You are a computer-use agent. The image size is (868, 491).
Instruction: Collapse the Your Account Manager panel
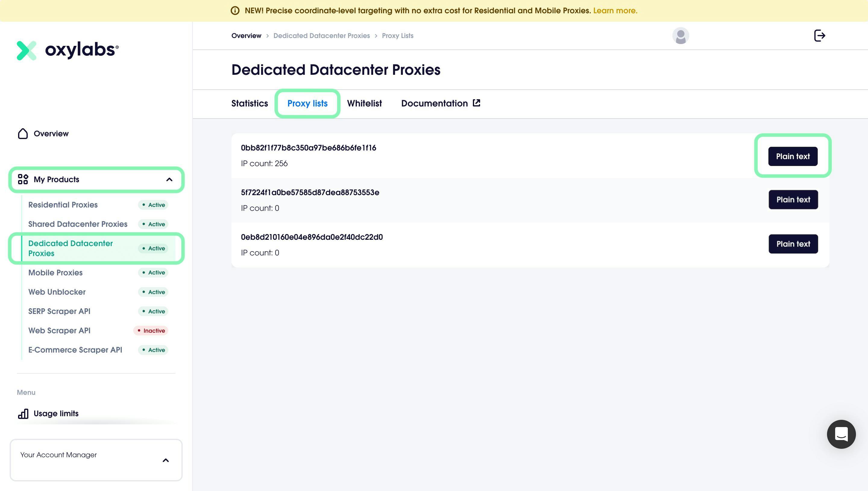[x=165, y=460]
